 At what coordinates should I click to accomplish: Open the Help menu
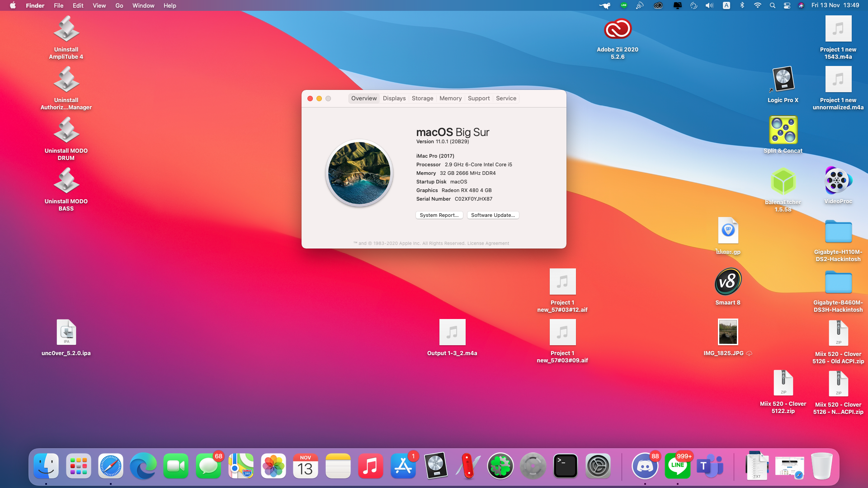(x=170, y=5)
